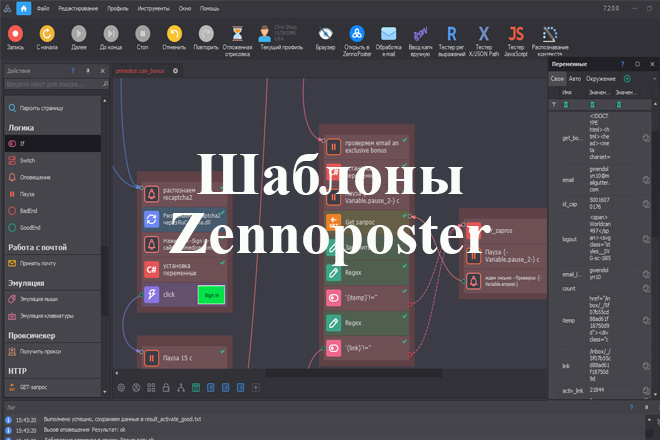This screenshot has height=440, width=660.
Task: Start recording with the Запись button
Action: [16, 37]
